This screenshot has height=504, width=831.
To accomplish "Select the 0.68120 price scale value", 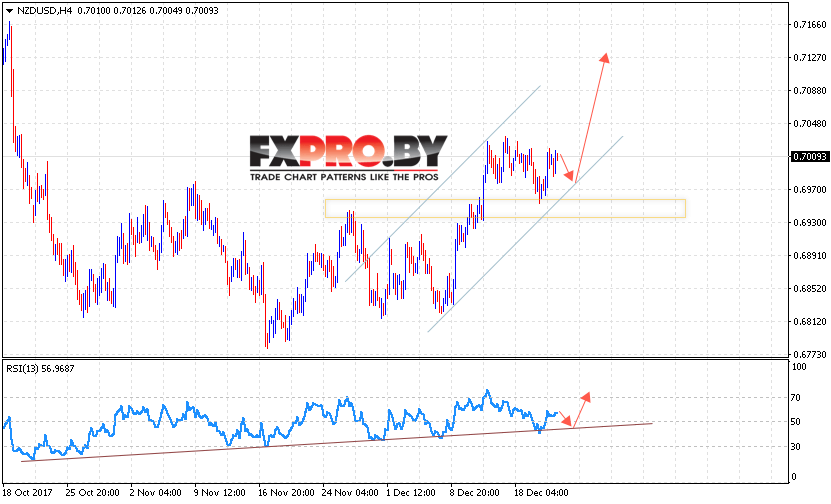I will click(810, 321).
